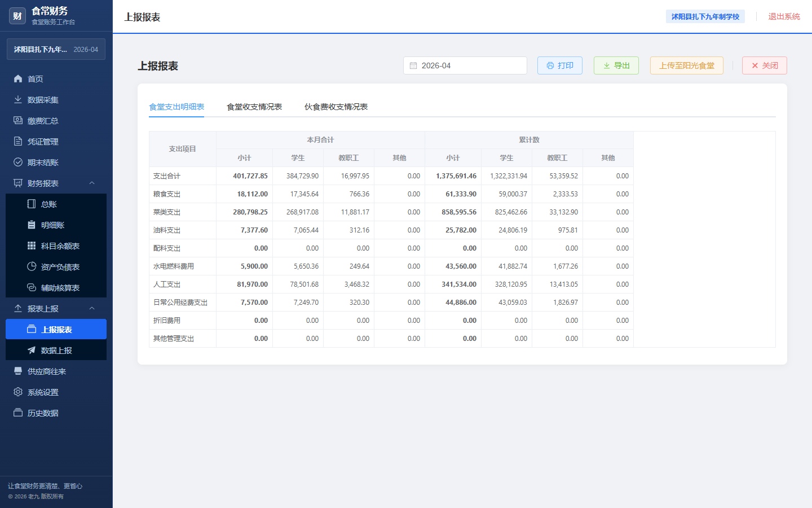
Task: Click 日常公用经费支出 row label
Action: 180,303
